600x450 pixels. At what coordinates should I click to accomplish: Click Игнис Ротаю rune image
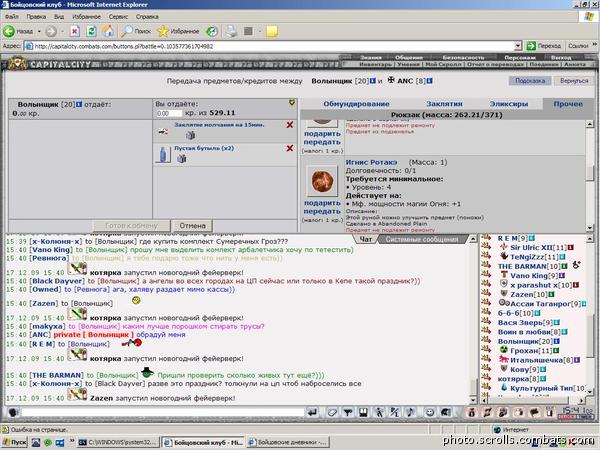322,181
